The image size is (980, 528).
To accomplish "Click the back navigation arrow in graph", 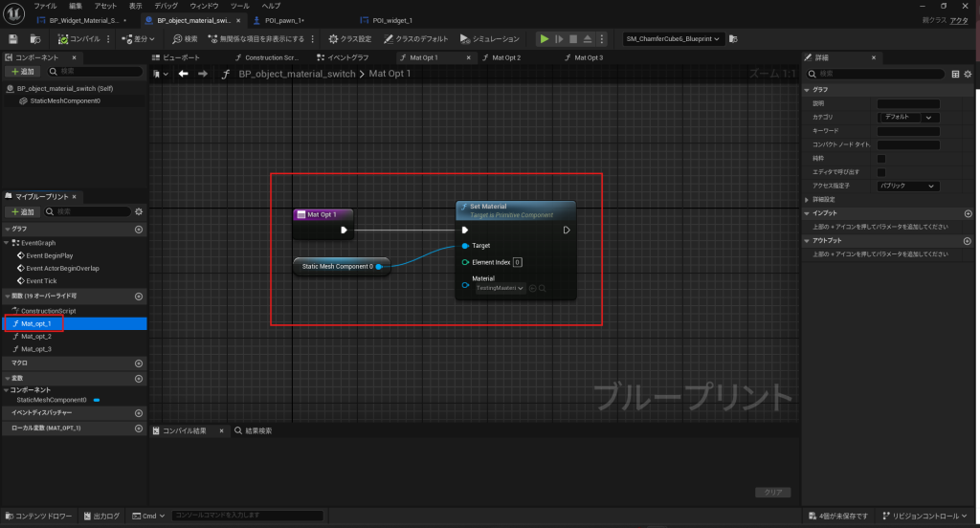I will 182,74.
